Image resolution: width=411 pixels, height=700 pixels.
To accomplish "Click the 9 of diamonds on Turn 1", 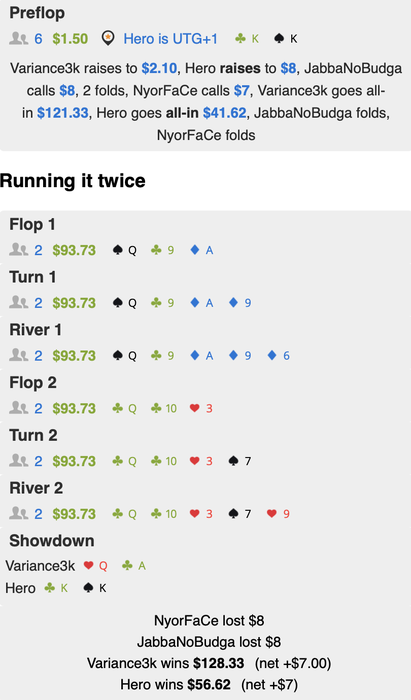I will [x=240, y=303].
